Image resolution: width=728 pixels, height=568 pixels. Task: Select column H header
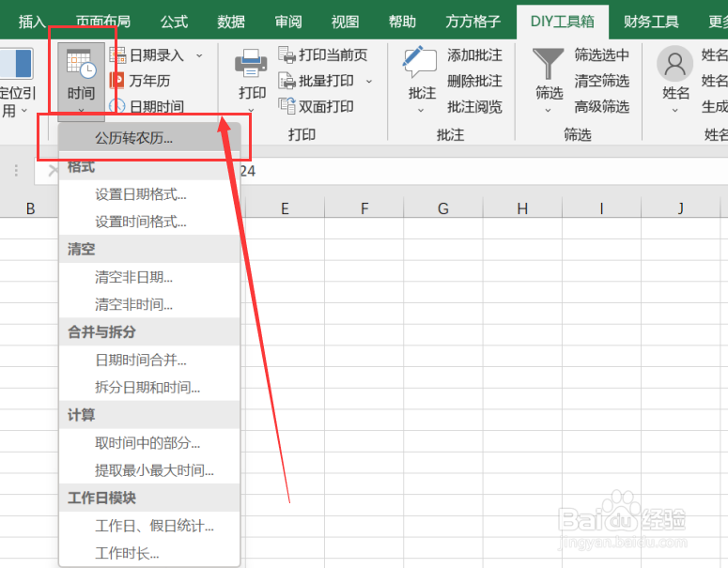tap(522, 208)
